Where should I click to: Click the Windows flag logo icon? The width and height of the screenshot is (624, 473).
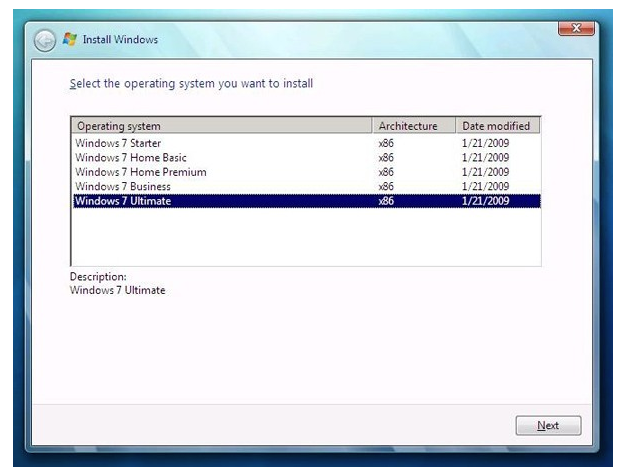tap(70, 39)
